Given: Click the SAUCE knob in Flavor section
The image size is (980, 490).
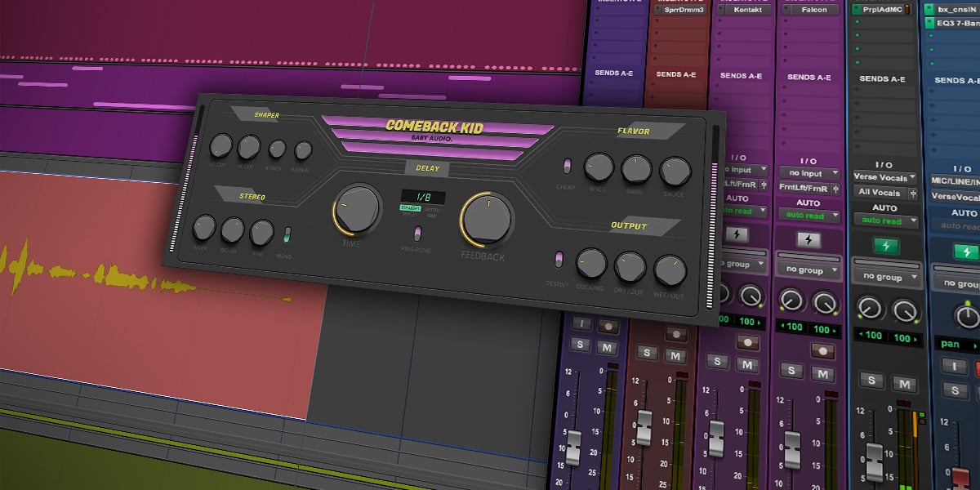Looking at the screenshot, I should [x=675, y=171].
